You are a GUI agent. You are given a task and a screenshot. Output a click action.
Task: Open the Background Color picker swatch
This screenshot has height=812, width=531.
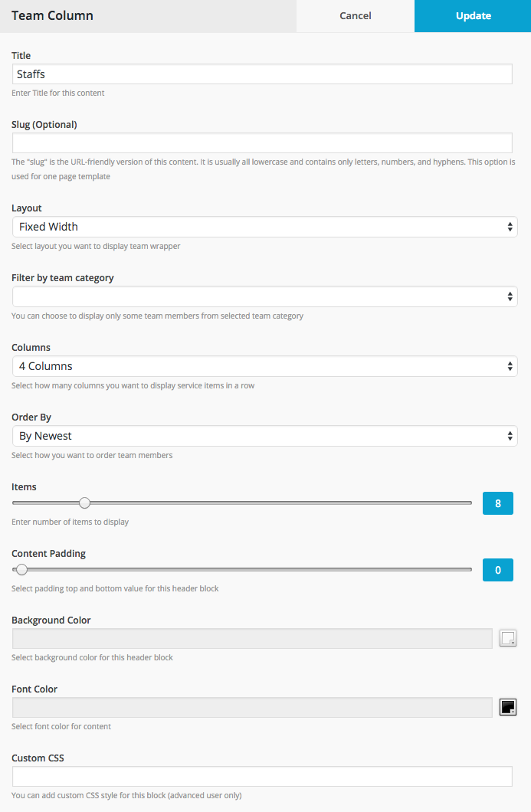click(508, 638)
